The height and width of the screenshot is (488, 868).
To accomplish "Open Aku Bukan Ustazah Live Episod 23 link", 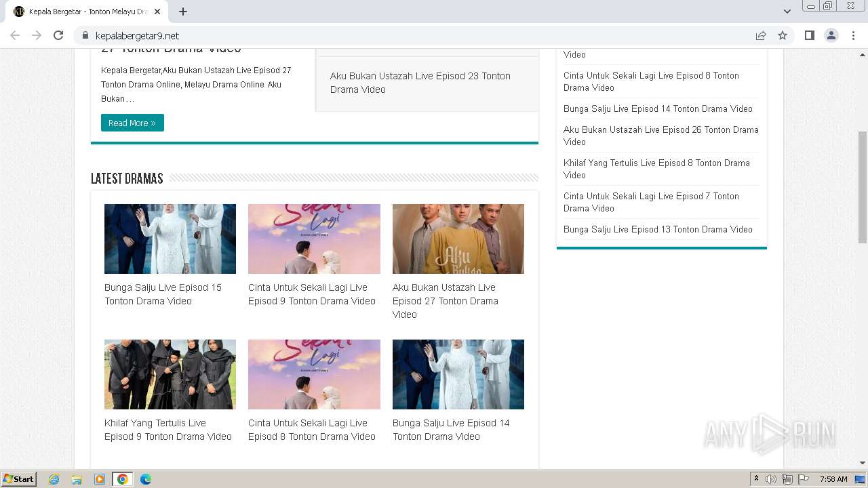I will pos(420,83).
